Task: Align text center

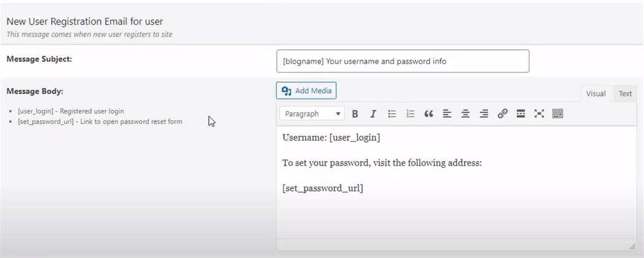Action: point(465,114)
